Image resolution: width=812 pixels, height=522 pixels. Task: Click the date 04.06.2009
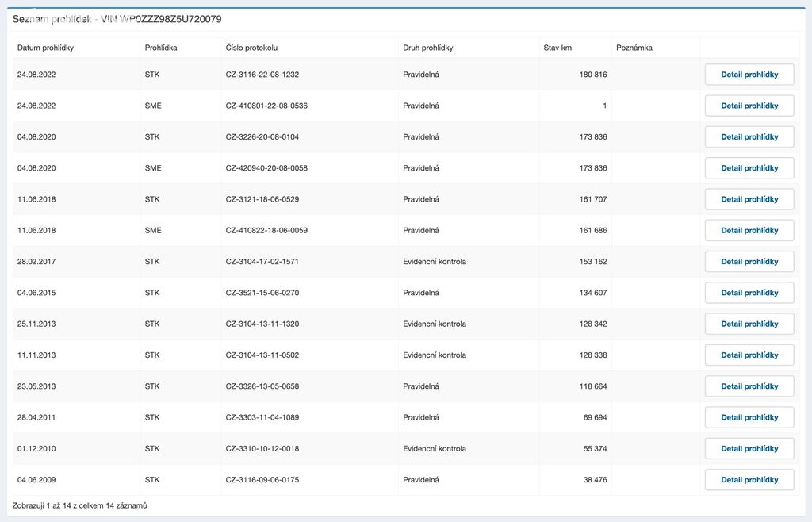[x=36, y=479]
